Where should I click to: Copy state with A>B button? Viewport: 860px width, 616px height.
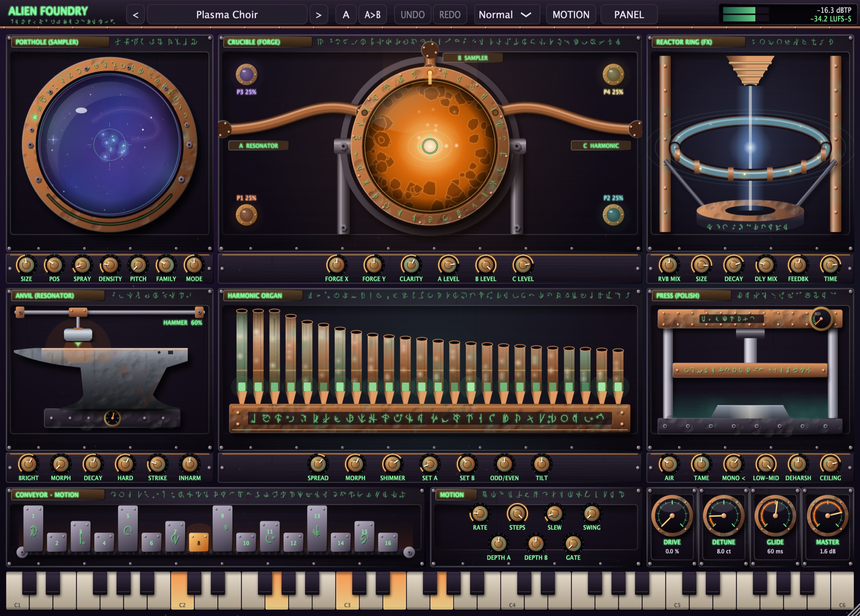pos(373,15)
